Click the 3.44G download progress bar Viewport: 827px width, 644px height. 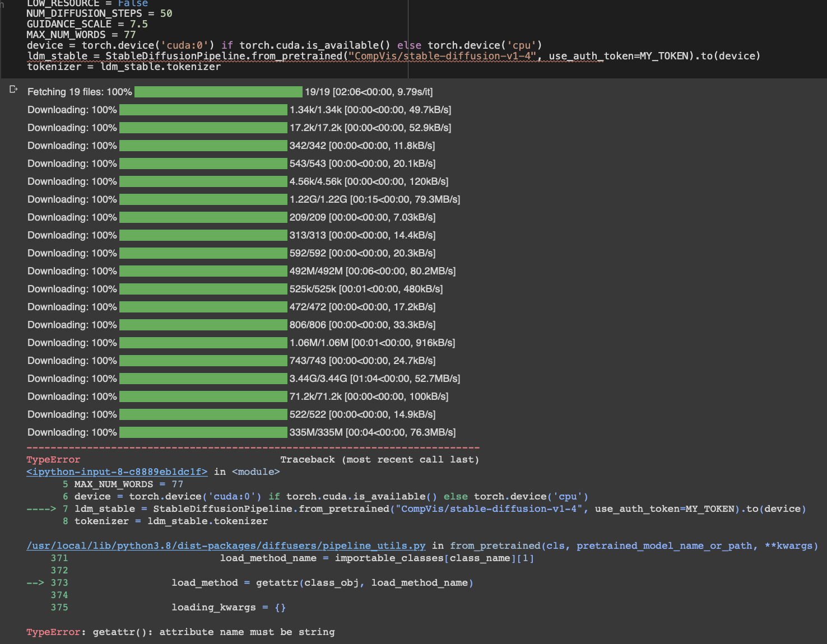point(203,379)
